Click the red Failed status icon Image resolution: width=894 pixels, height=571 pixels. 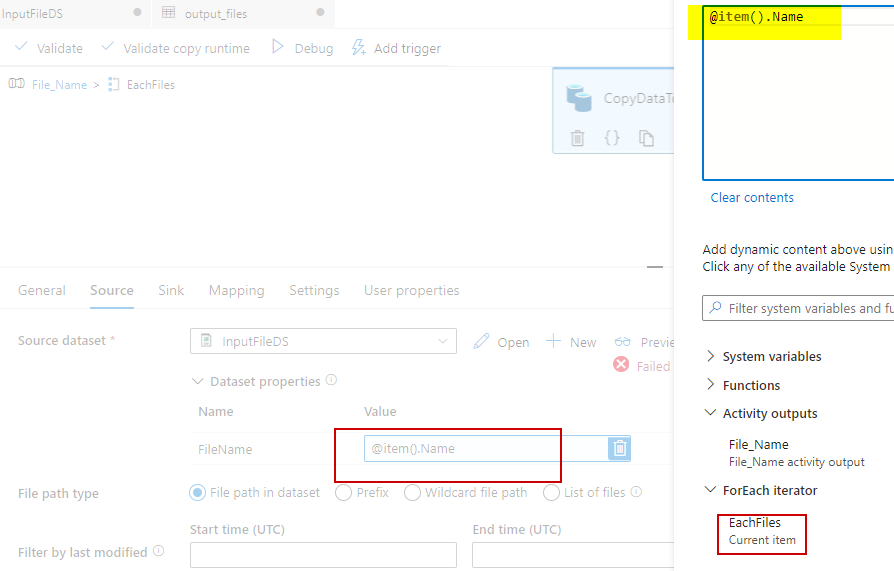pos(621,365)
